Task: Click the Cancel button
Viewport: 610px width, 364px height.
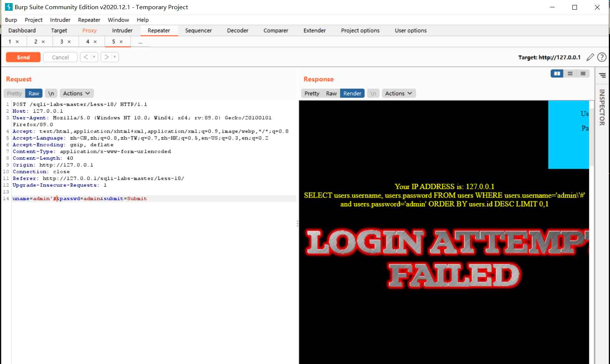Action: [x=60, y=57]
